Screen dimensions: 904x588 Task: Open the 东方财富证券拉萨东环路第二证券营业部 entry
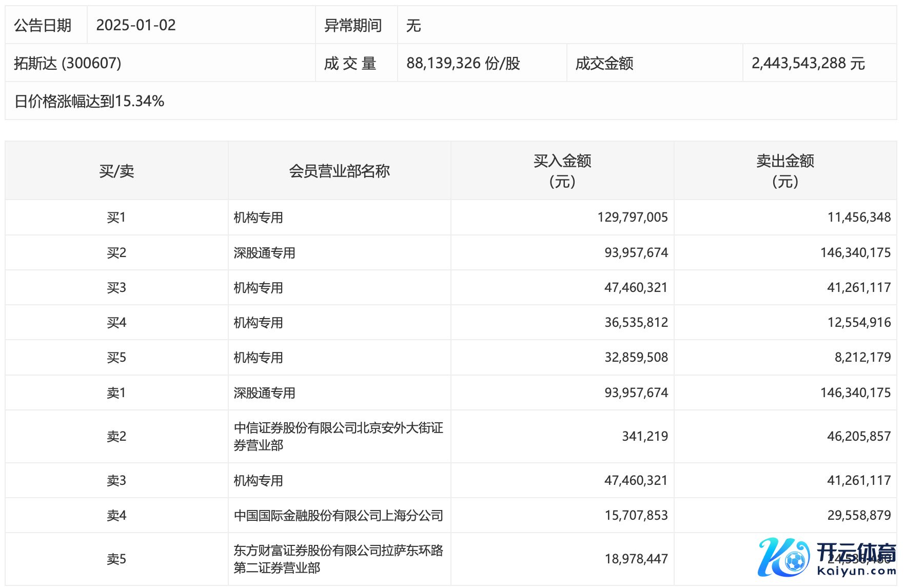point(338,559)
